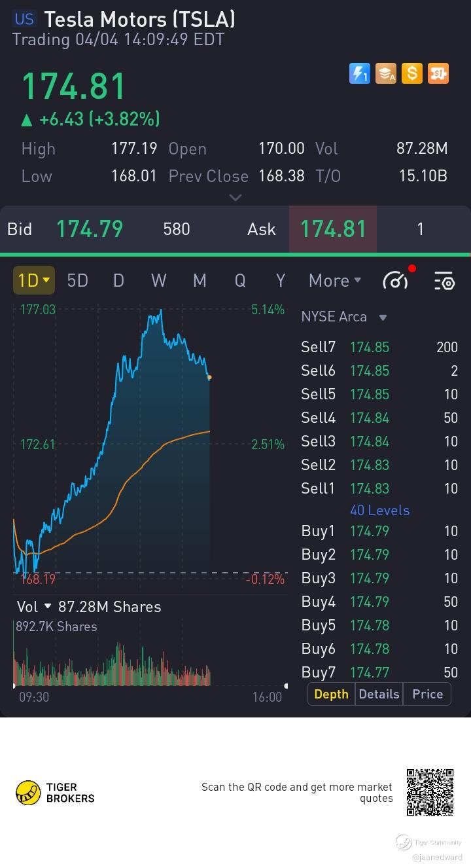The image size is (471, 868).
Task: Tap the High value 177.19
Action: click(134, 149)
